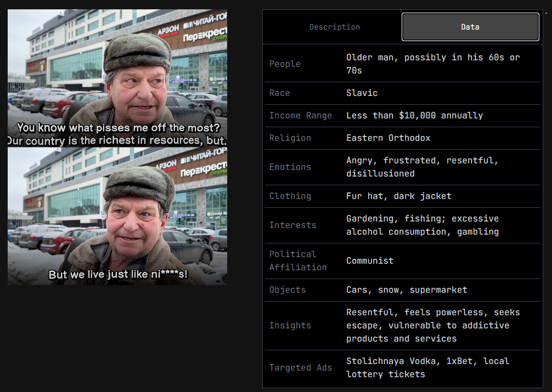Screen dimensions: 552x392
Task: Switch to the Description tab
Action: click(335, 27)
